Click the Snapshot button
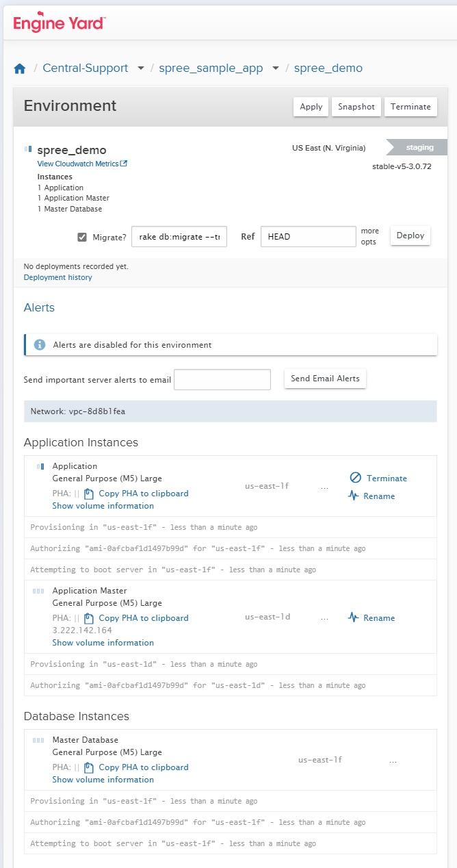 click(356, 107)
